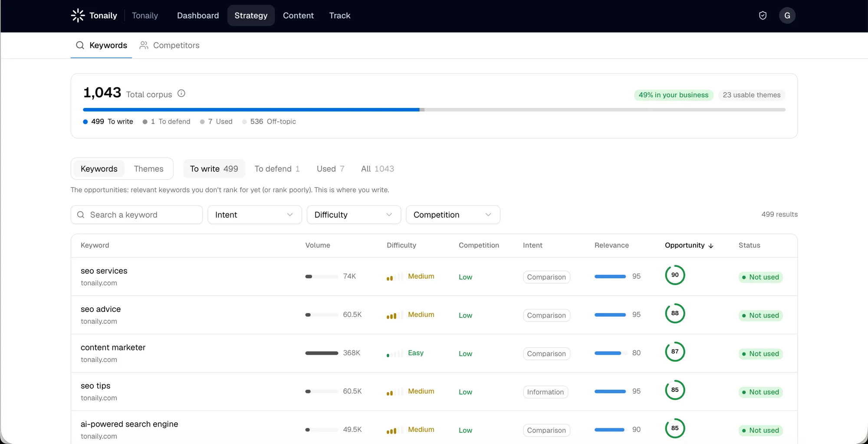Click Not used status for seo advice
The width and height of the screenshot is (868, 444).
[x=760, y=315]
